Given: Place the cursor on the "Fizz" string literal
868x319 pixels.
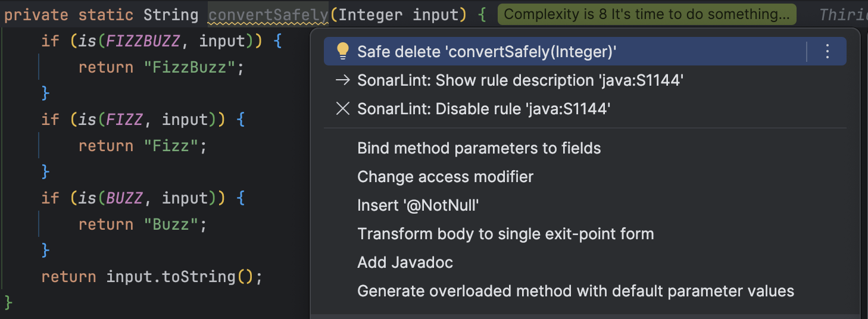Looking at the screenshot, I should click(170, 146).
